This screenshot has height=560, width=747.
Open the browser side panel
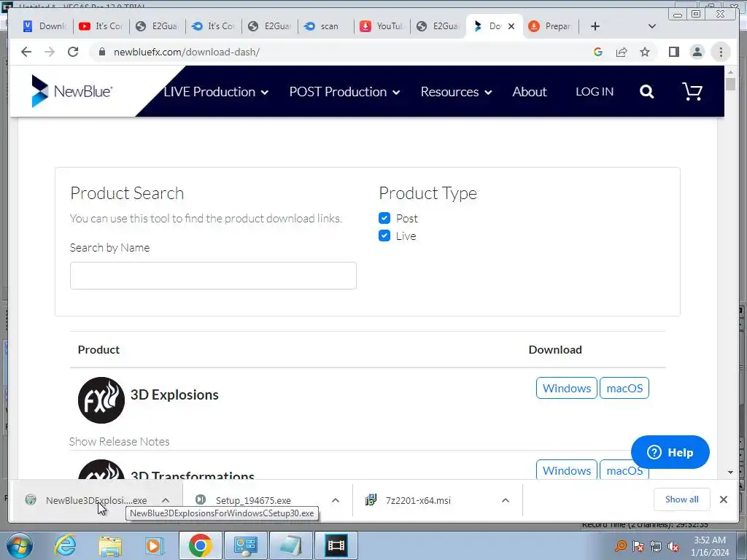(673, 52)
